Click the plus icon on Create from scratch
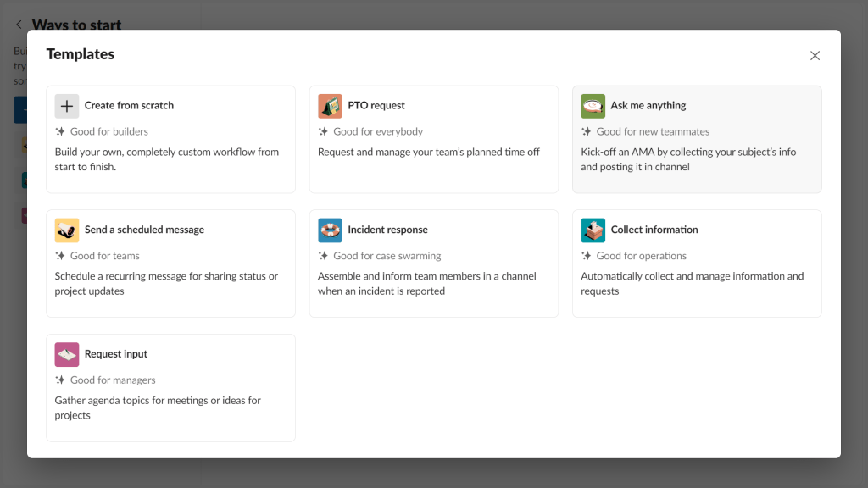Screen dimensions: 868x488 [x=66, y=106]
